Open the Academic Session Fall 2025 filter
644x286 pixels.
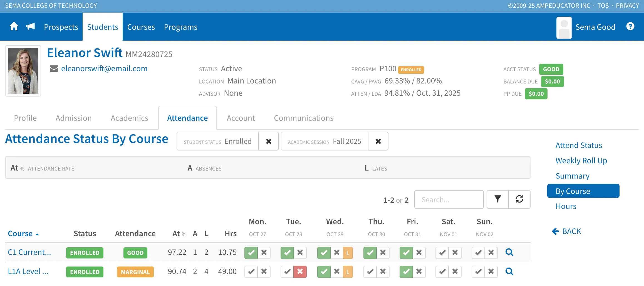pyautogui.click(x=325, y=141)
